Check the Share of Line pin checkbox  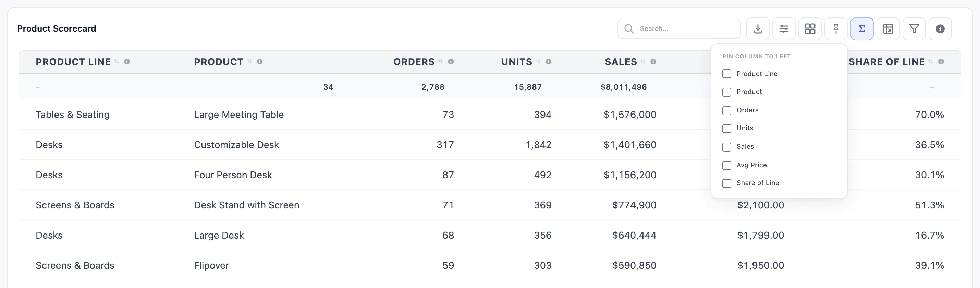727,183
